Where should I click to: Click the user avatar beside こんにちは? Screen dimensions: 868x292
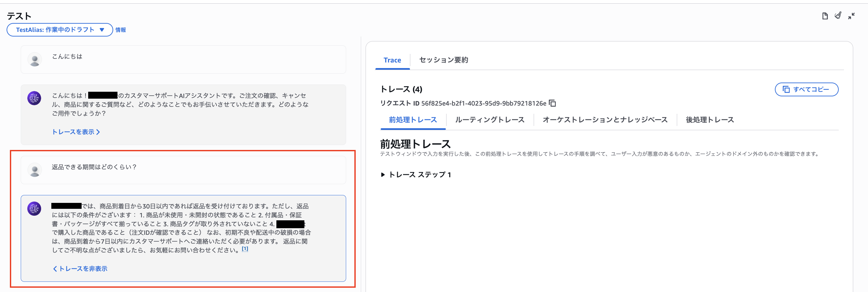pyautogui.click(x=34, y=59)
